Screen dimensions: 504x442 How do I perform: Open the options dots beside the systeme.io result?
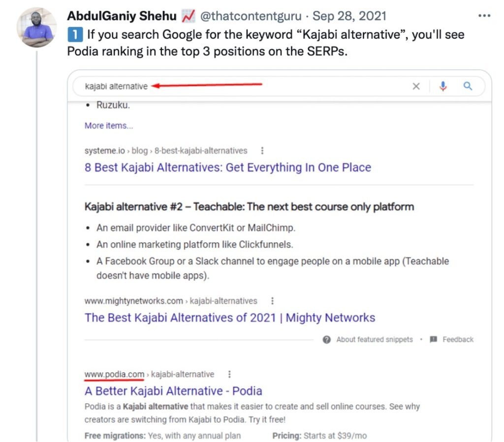262,150
